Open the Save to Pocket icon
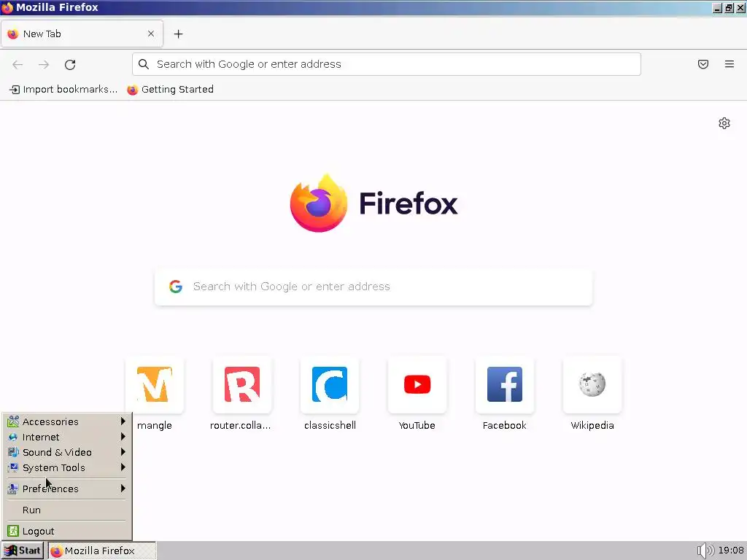This screenshot has width=747, height=560. click(x=703, y=64)
